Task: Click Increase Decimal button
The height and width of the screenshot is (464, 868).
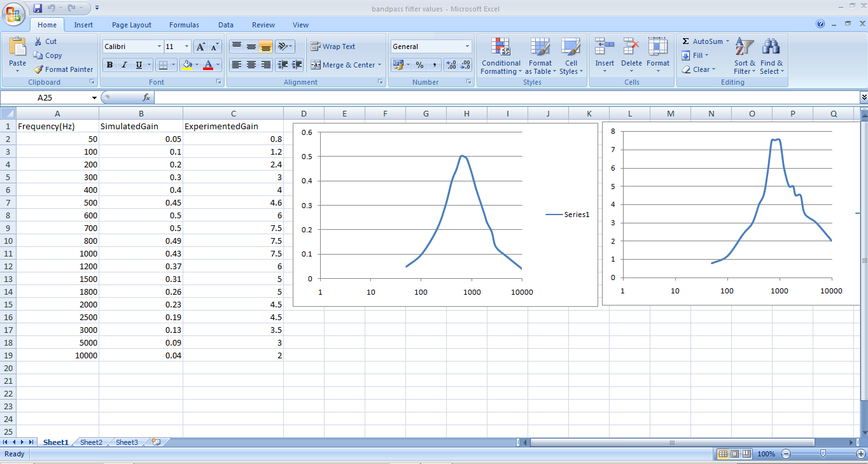Action: (451, 65)
